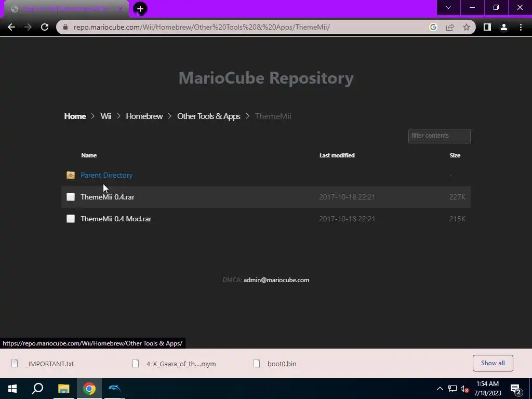Click the file icon of ThemeMii 0.4.rar

pos(71,197)
